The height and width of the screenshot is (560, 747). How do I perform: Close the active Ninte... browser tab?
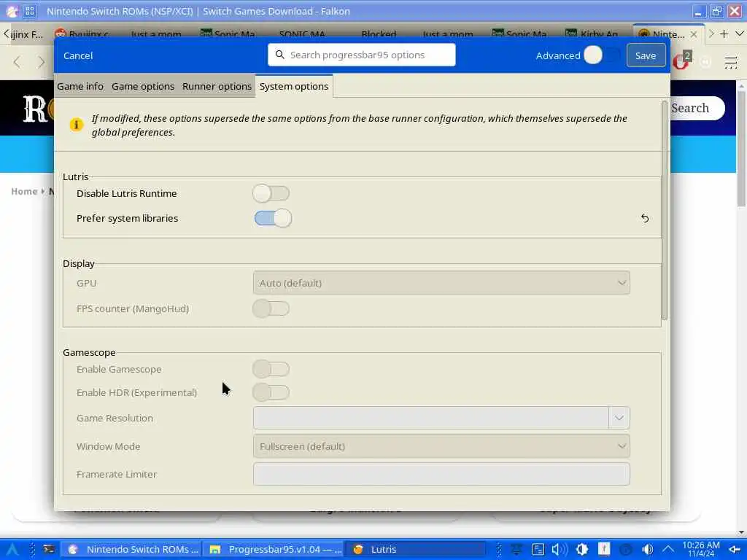click(694, 34)
